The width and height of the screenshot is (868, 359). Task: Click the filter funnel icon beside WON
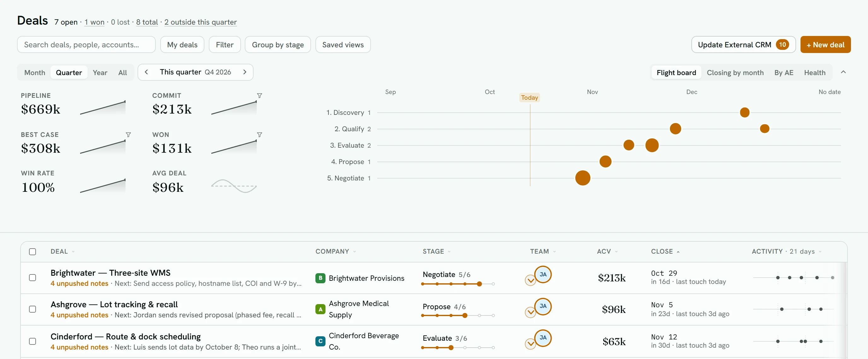pos(260,135)
